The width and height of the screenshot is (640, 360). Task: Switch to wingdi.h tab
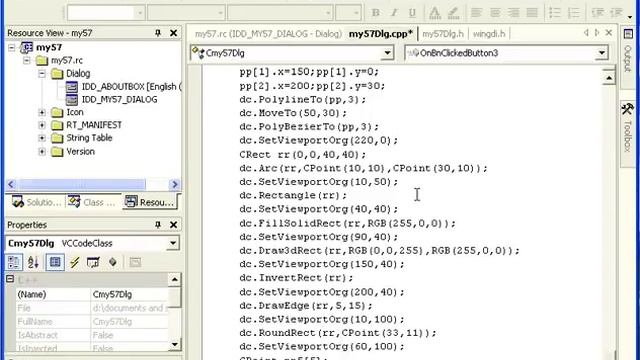(489, 34)
